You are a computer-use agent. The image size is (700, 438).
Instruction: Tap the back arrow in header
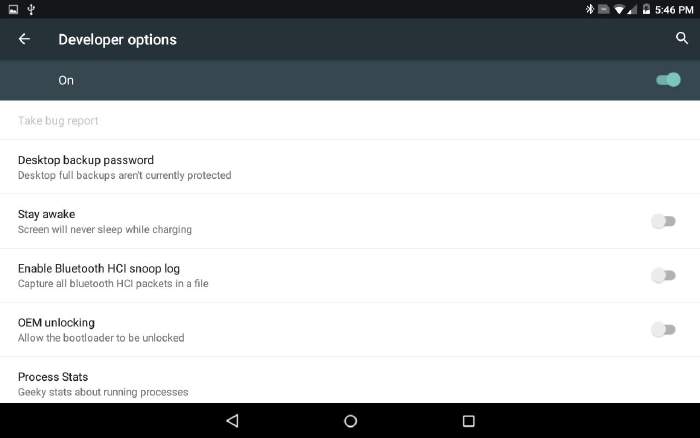pos(24,39)
